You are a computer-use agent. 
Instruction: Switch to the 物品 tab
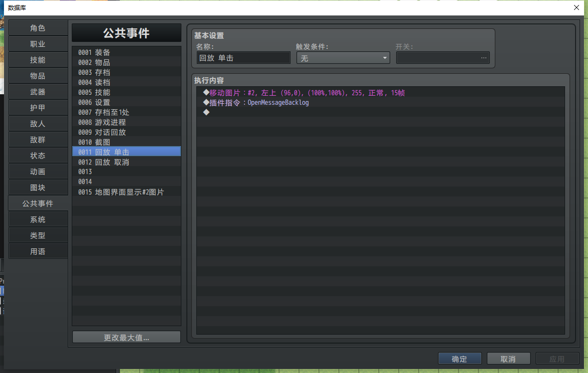tap(38, 76)
